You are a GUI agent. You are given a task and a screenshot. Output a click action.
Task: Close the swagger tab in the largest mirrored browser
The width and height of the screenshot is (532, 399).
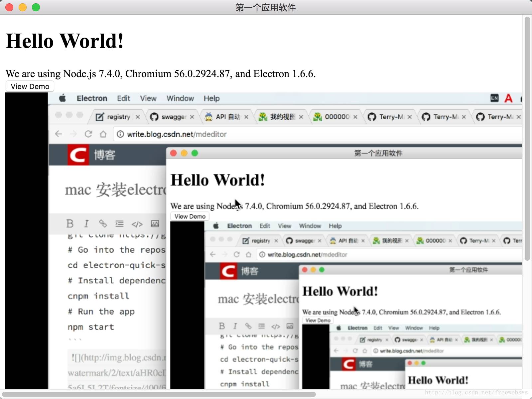point(192,117)
